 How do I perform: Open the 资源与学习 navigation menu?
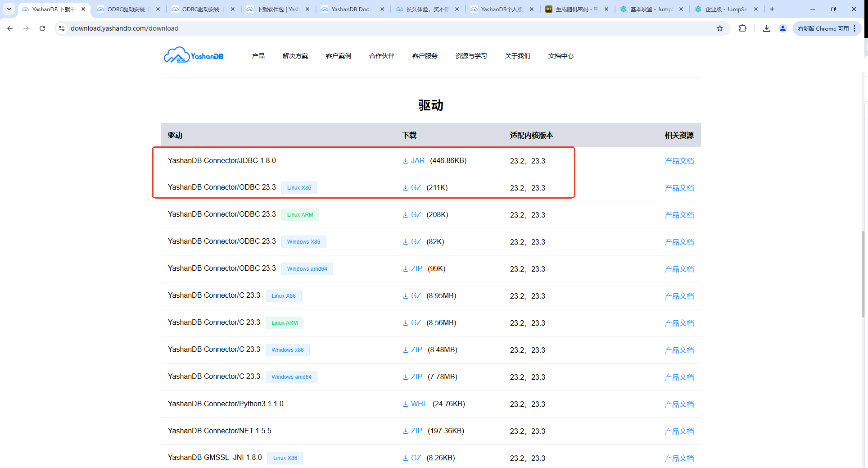[x=471, y=56]
